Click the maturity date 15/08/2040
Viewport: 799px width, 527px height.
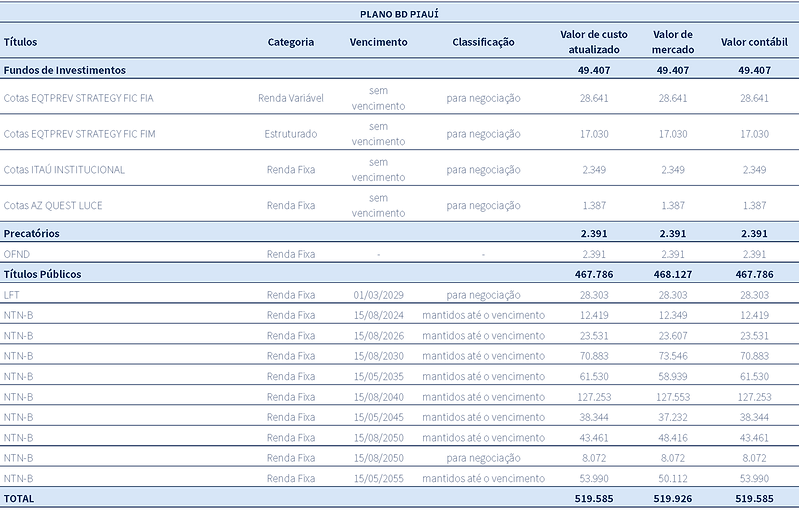[378, 397]
